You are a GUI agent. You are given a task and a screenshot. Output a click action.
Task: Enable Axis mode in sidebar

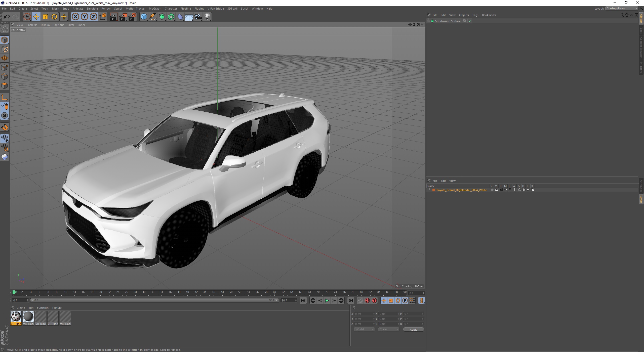click(5, 97)
